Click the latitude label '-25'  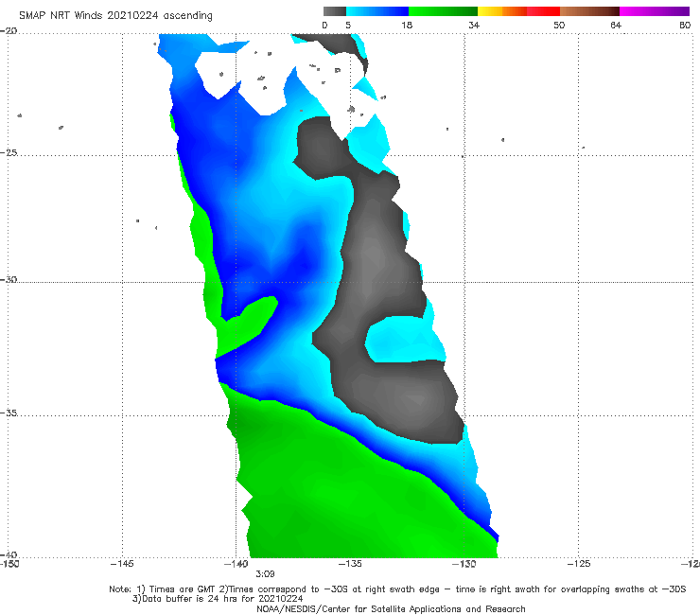pos(9,152)
